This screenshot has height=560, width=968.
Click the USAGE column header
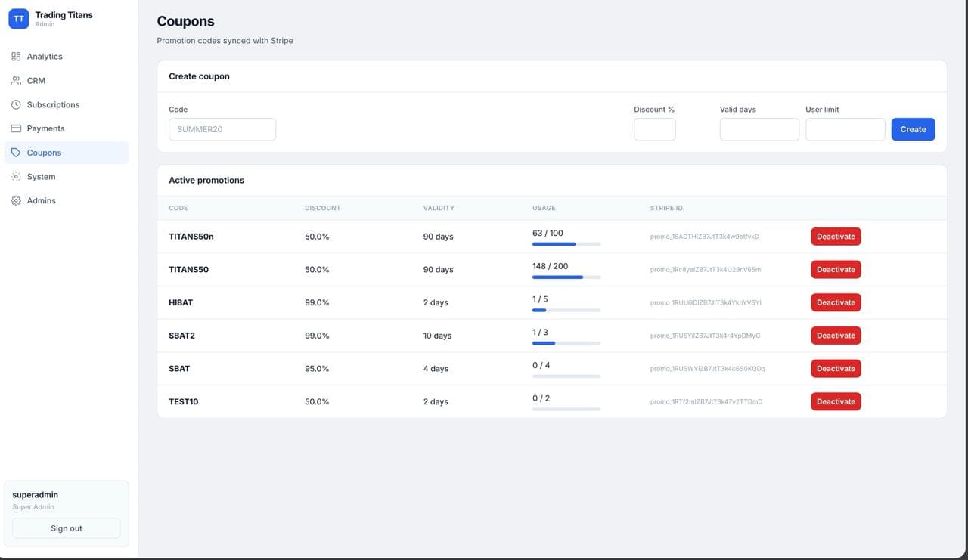tap(544, 208)
